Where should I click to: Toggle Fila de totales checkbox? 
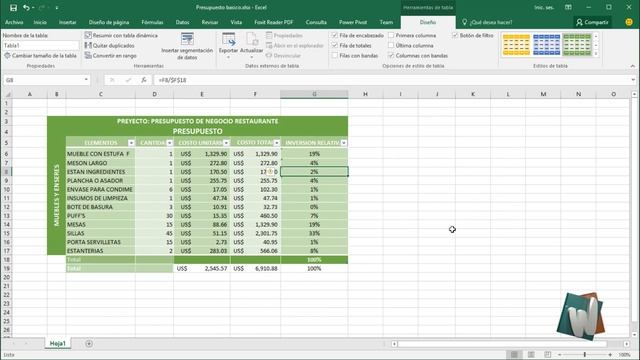335,45
